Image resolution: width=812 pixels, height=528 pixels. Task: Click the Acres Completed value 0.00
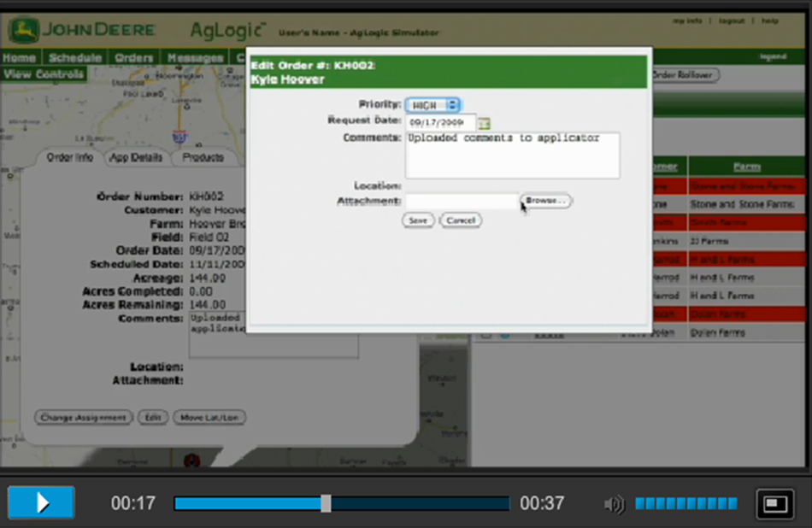[x=201, y=291]
